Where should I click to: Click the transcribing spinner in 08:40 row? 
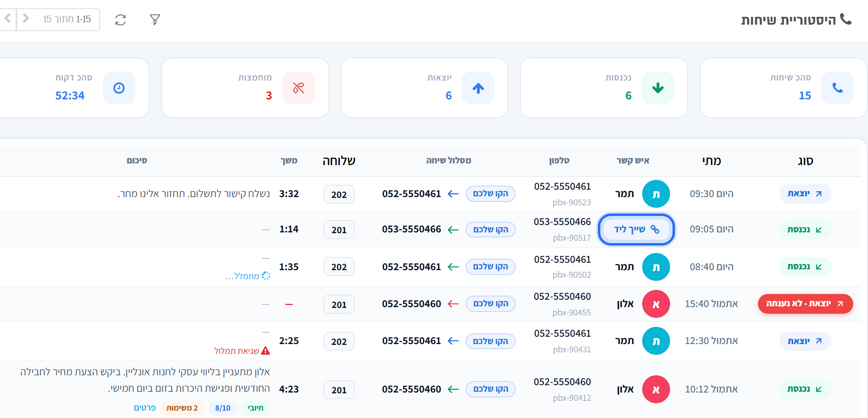(x=266, y=276)
